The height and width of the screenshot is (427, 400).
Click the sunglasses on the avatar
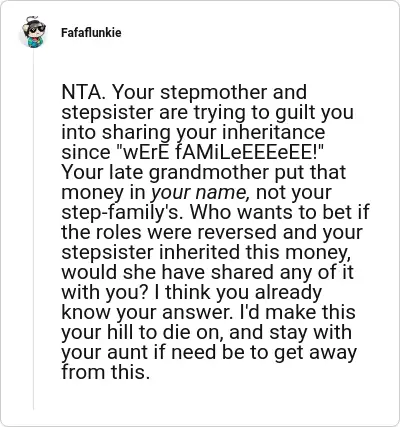36,29
